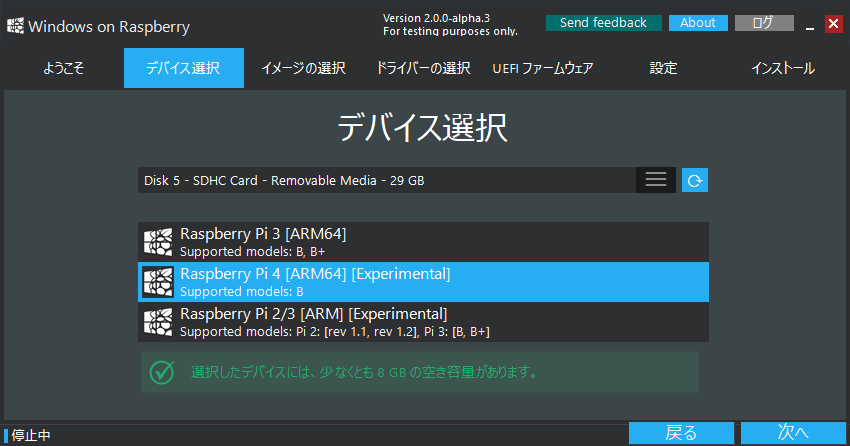Switch to the ようこそ tab
Screen dimensions: 850x446
click(63, 68)
